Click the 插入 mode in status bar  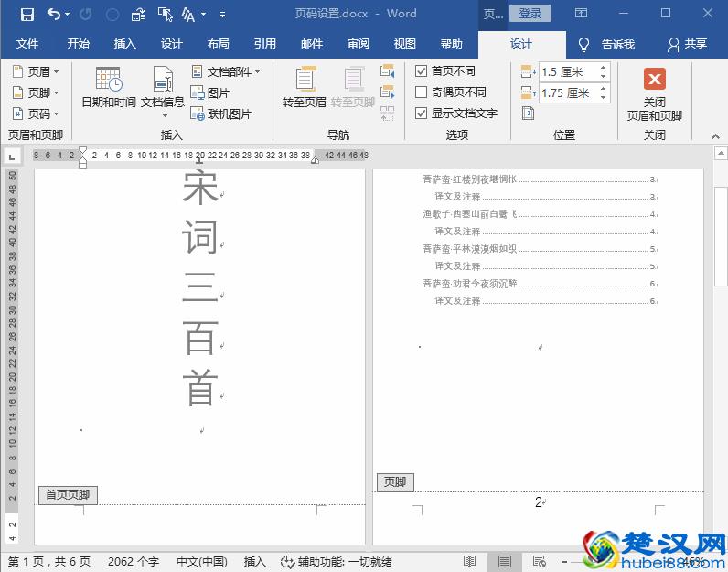click(x=255, y=562)
